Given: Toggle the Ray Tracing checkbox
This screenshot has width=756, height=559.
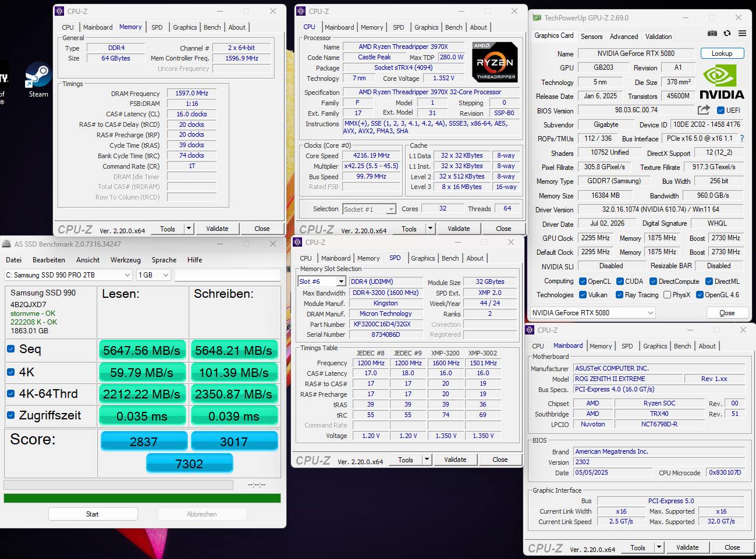Looking at the screenshot, I should coord(619,295).
